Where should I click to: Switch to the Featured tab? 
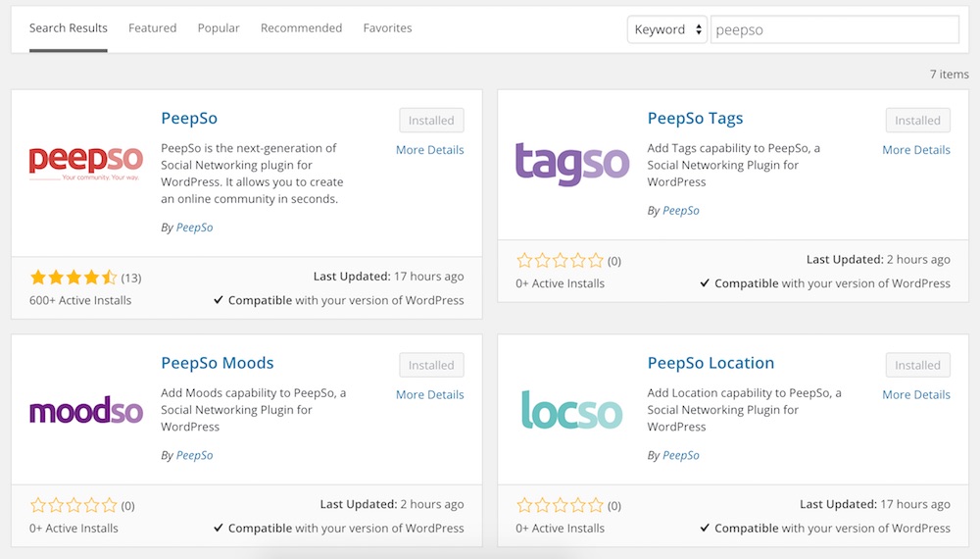153,28
